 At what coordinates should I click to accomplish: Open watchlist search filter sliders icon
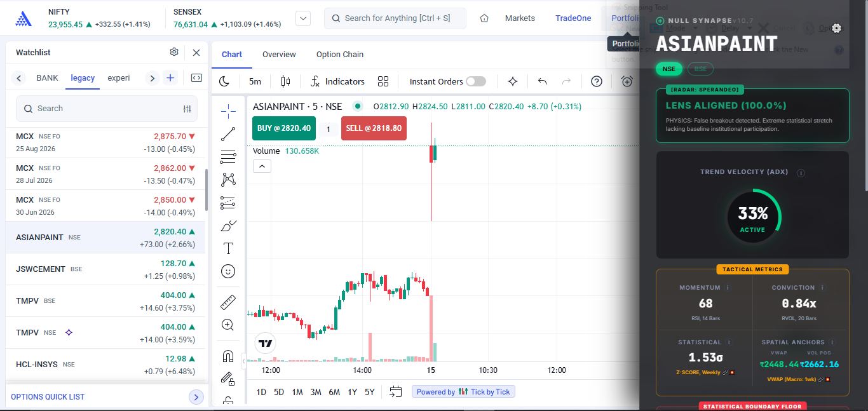point(187,109)
